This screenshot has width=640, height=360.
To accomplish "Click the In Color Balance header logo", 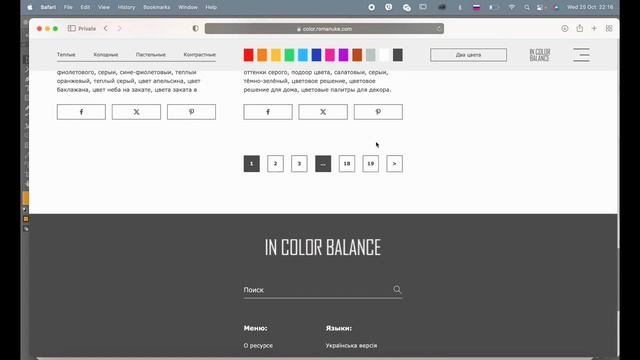I will click(540, 55).
